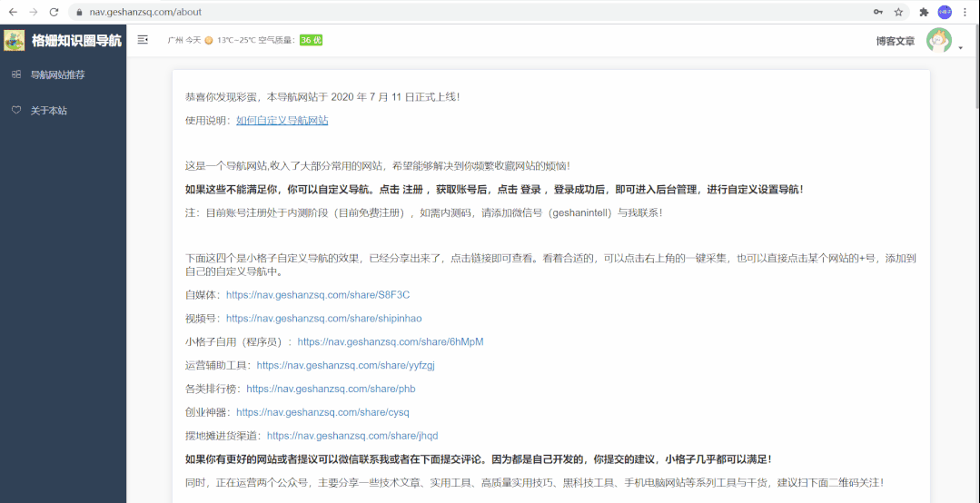980x503 pixels.
Task: Open 关于本站 sidebar menu item
Action: click(64, 111)
